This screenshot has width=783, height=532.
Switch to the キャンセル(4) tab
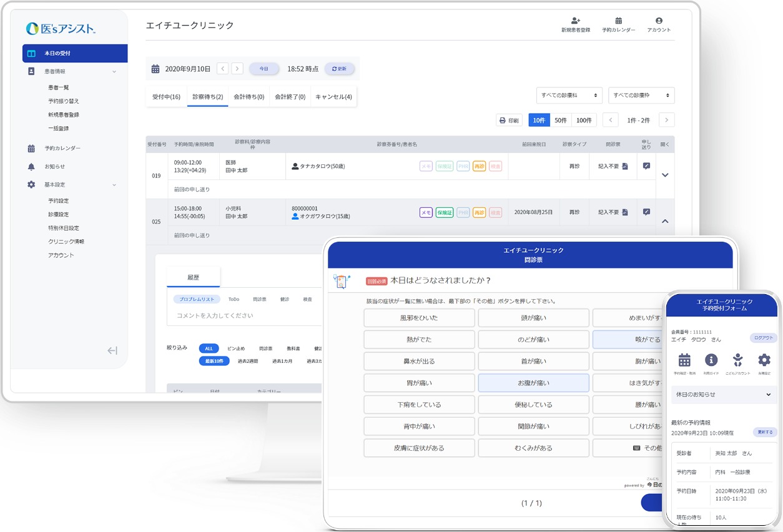333,97
